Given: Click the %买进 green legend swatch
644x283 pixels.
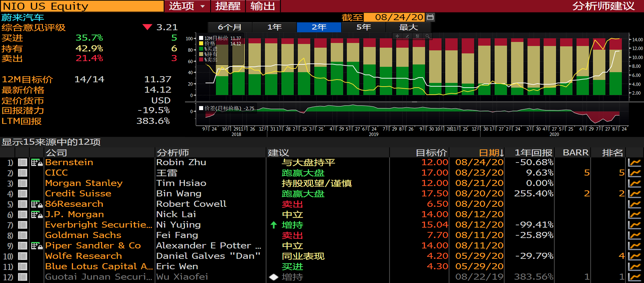Looking at the screenshot, I should point(201,49).
